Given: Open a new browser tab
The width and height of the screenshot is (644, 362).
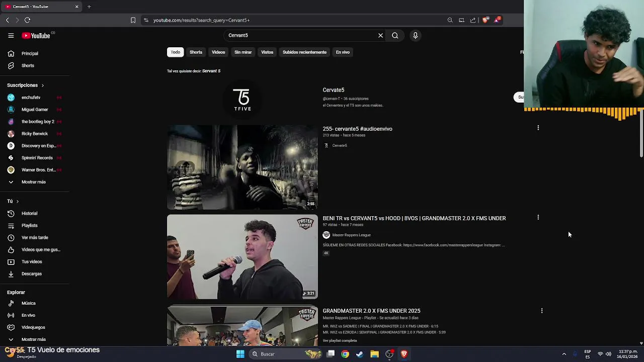Looking at the screenshot, I should point(89,7).
